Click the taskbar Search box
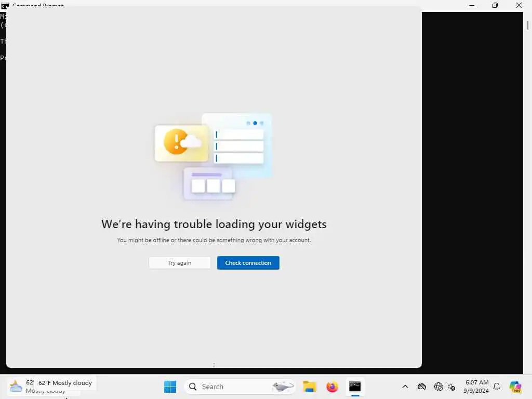 point(240,387)
